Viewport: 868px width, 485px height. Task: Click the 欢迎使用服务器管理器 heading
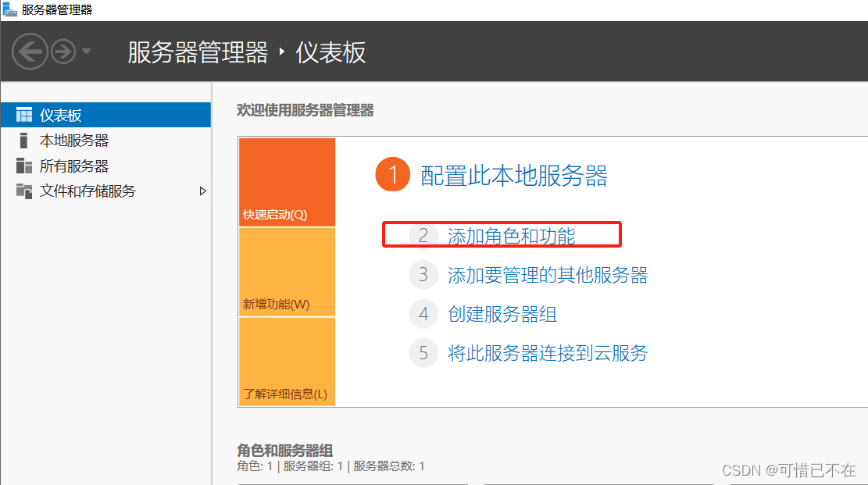pyautogui.click(x=305, y=110)
